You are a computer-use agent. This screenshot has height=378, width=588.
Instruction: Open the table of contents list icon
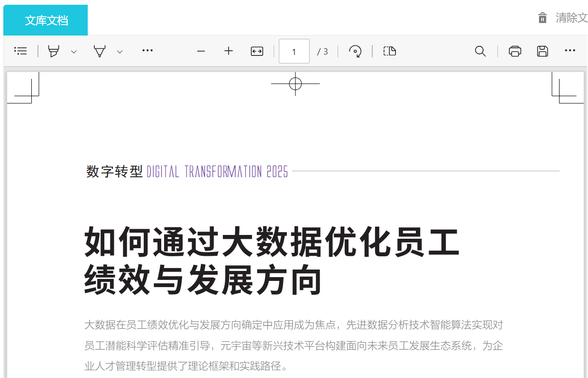(x=21, y=51)
